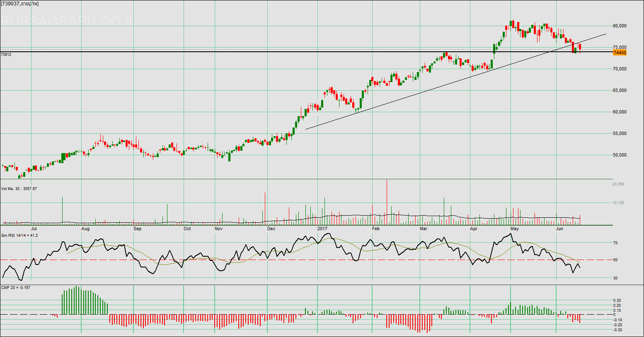Select the 50,000 price axis label

pos(620,155)
